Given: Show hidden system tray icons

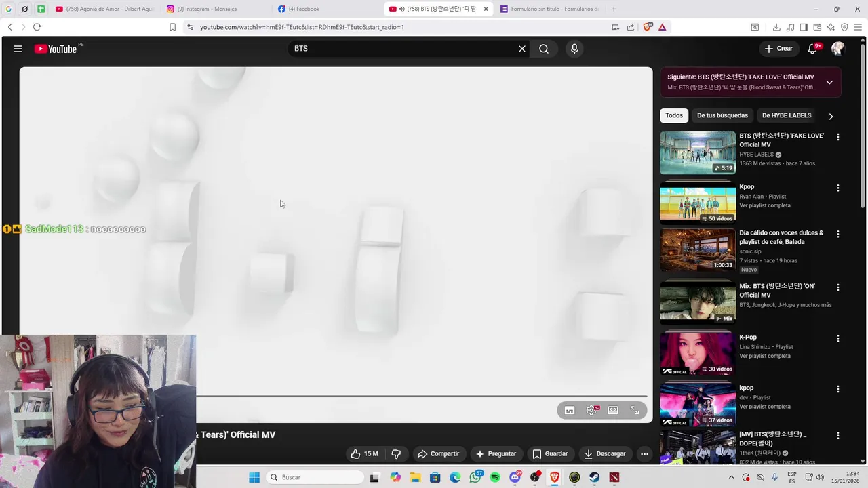Looking at the screenshot, I should coord(731,477).
